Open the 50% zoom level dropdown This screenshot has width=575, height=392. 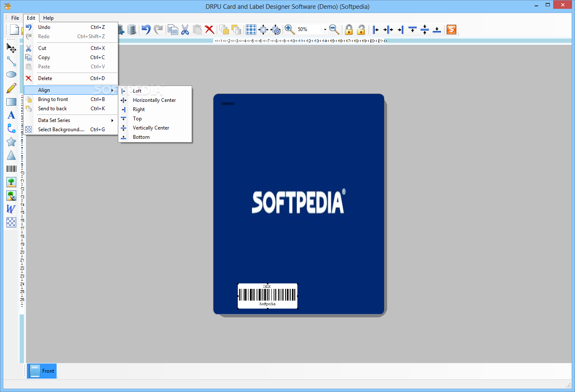(x=325, y=29)
